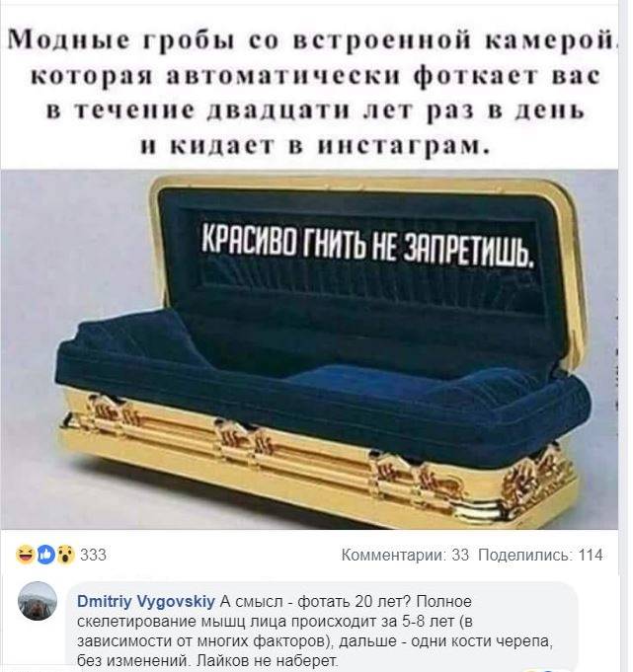The height and width of the screenshot is (672, 633).
Task: Open the Комментарии: 33 comments link
Action: (x=405, y=555)
